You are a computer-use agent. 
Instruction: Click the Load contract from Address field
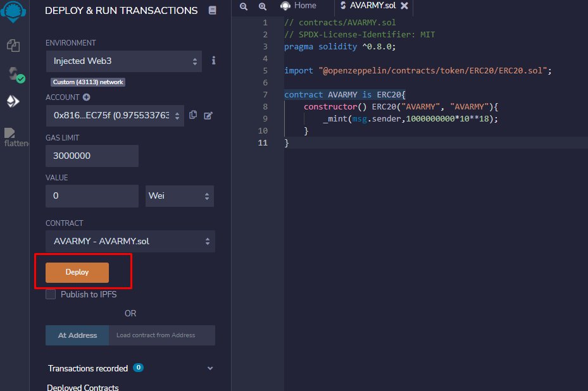[162, 335]
